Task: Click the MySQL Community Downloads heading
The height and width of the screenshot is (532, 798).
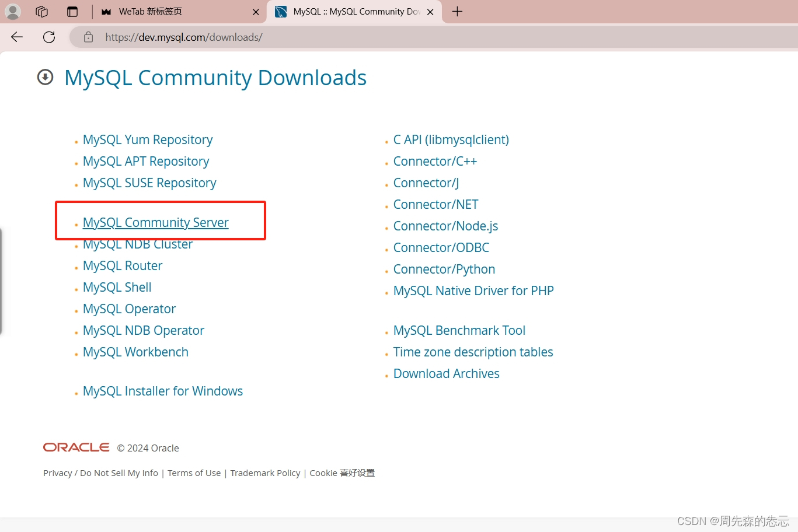Action: pos(215,78)
